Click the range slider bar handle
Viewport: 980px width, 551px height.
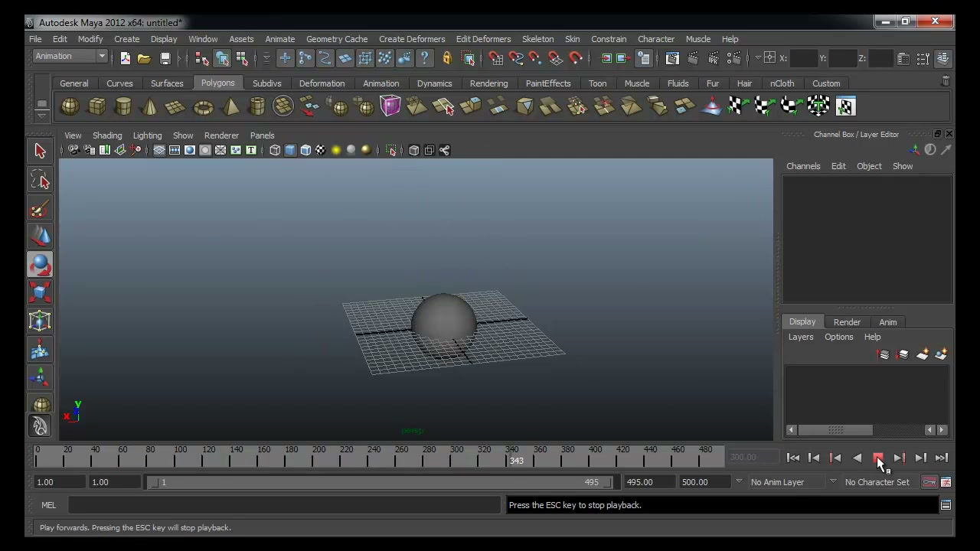[382, 482]
